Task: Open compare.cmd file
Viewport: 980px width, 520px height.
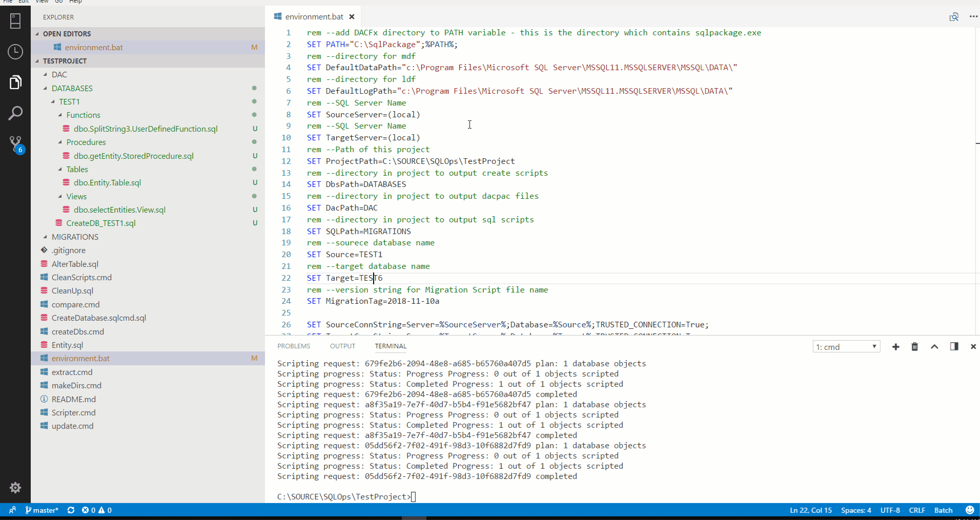Action: pyautogui.click(x=148, y=305)
